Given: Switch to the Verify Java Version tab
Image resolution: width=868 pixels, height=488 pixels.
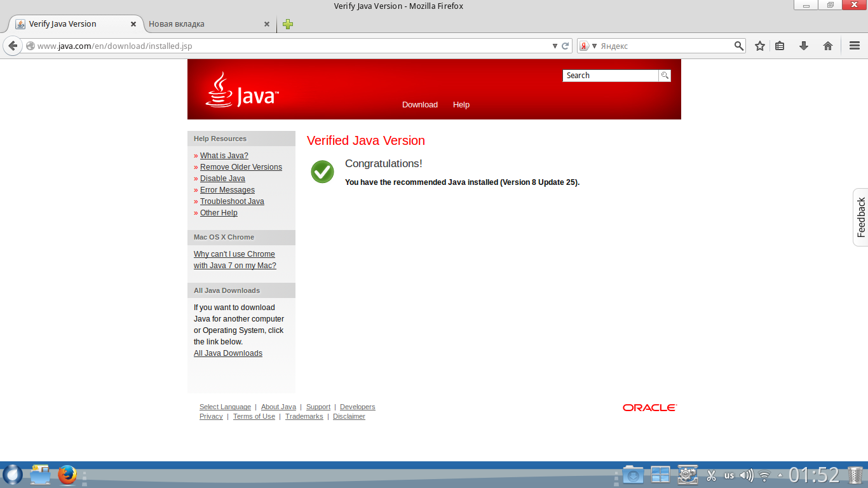Looking at the screenshot, I should tap(74, 24).
